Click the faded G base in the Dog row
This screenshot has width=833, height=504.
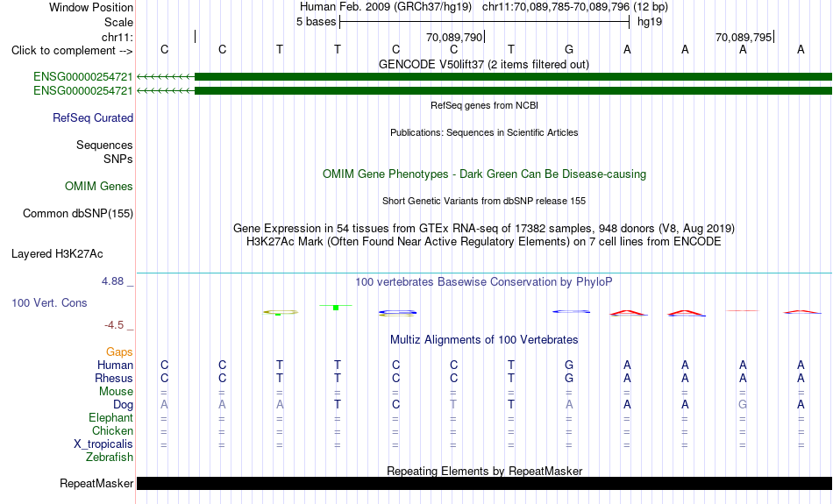(x=743, y=405)
